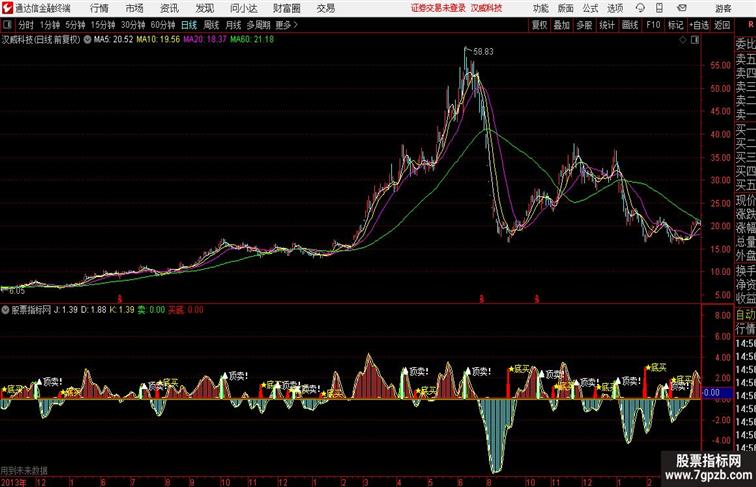Open the 股票指标网 sub-indicator circle icon
Screen dimensions: 756x487
point(5,310)
